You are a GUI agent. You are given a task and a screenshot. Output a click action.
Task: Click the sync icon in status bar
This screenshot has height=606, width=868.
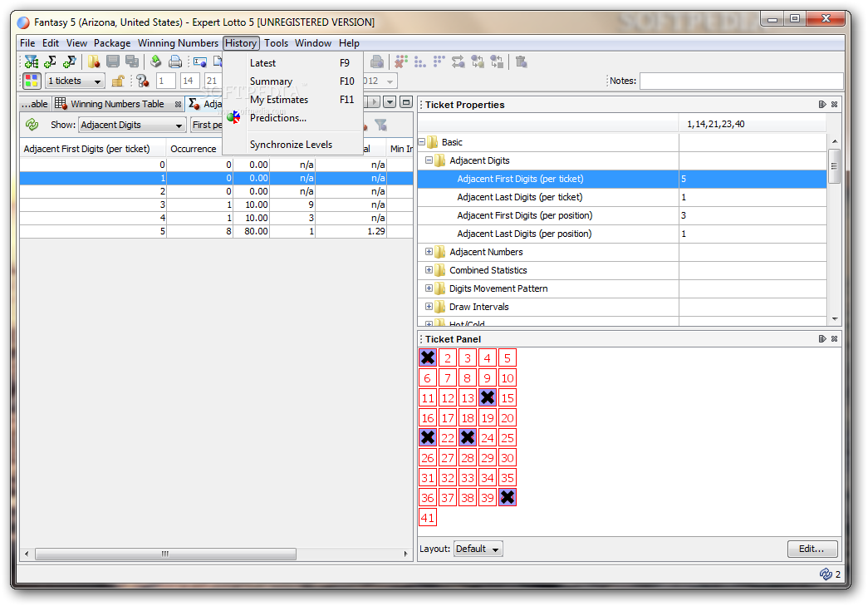[x=826, y=574]
